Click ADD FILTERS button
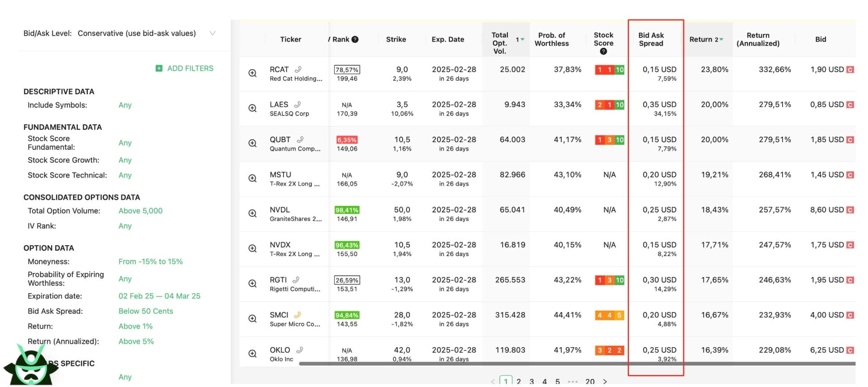The height and width of the screenshot is (387, 868). (x=184, y=68)
